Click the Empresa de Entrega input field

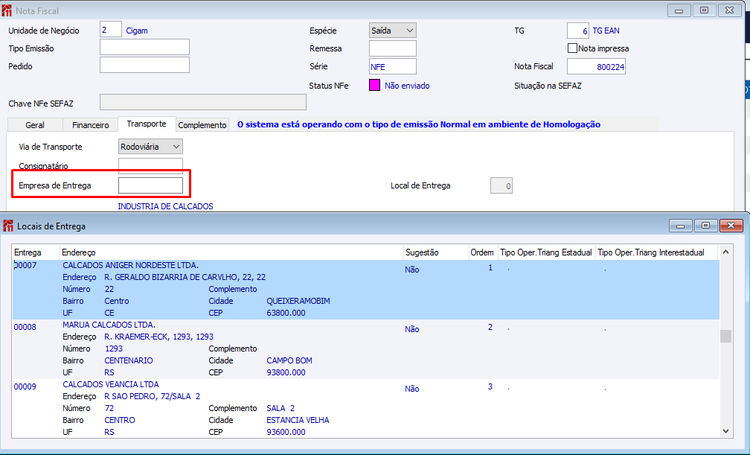point(150,185)
